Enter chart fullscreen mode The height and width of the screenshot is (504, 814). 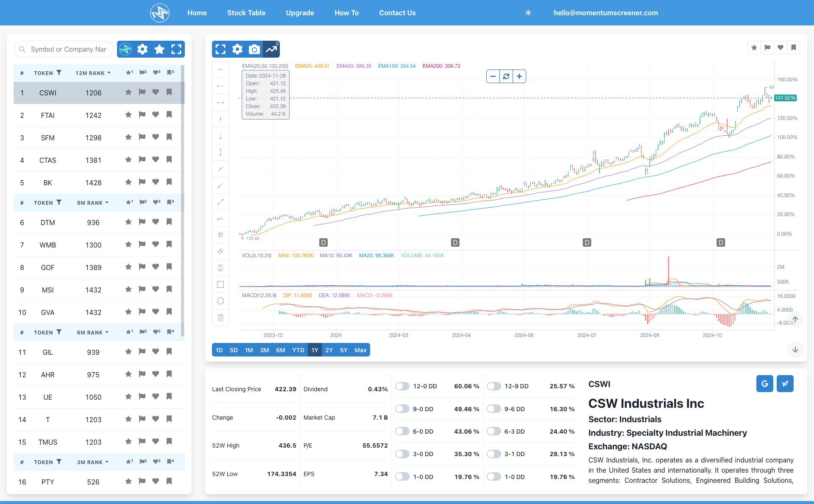click(220, 49)
